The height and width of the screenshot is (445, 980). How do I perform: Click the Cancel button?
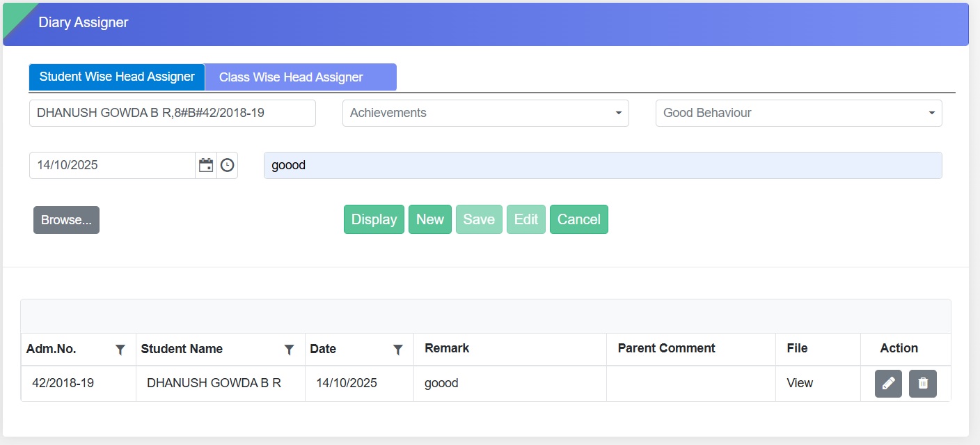pos(578,219)
